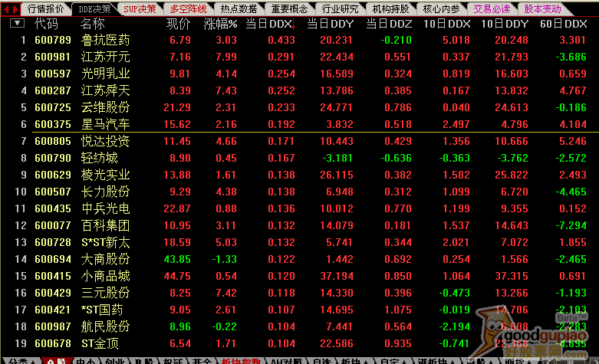Switch to the 热点数据 tab
599x364 pixels.
coord(239,8)
